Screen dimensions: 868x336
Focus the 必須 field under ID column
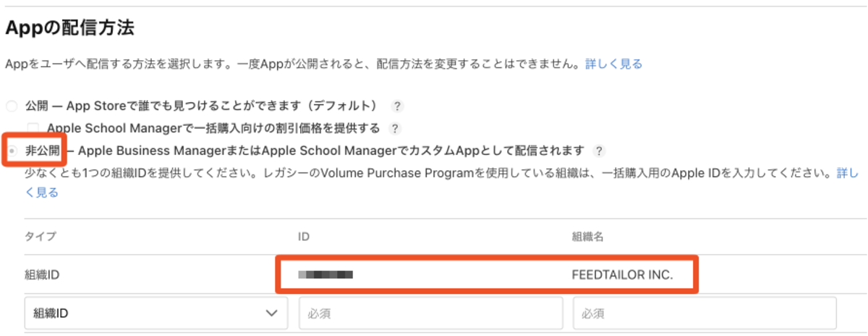pos(430,313)
